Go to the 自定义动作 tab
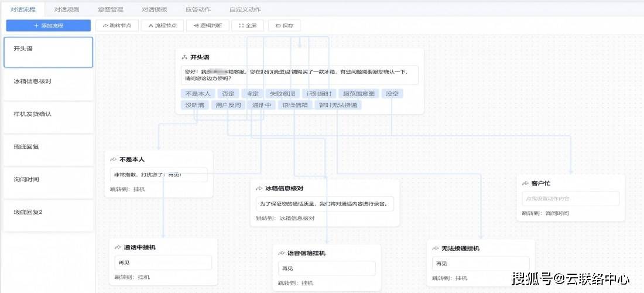 tap(245, 9)
